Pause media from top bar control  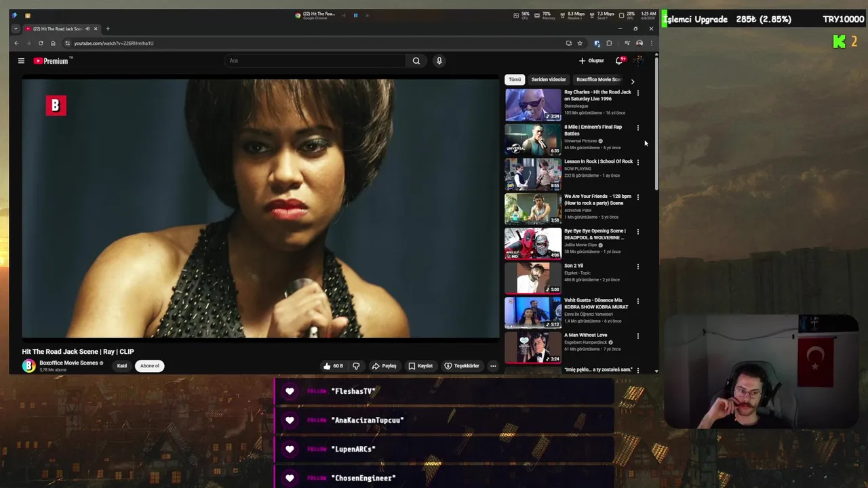point(355,15)
